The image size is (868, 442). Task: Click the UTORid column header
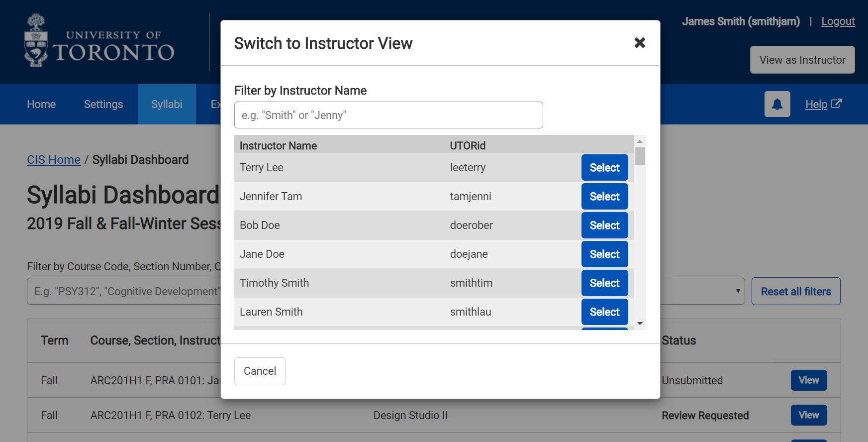pyautogui.click(x=468, y=146)
